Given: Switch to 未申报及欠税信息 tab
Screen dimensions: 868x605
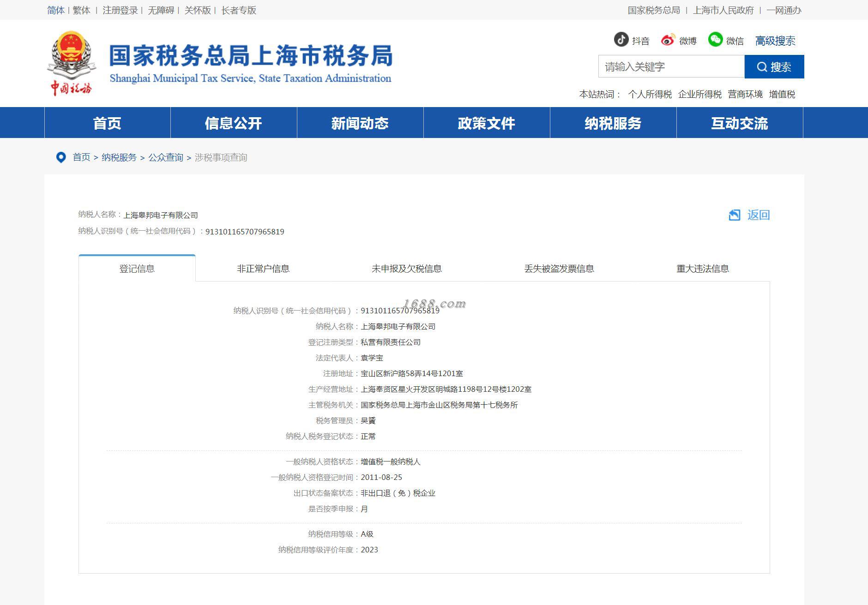Looking at the screenshot, I should tap(407, 269).
